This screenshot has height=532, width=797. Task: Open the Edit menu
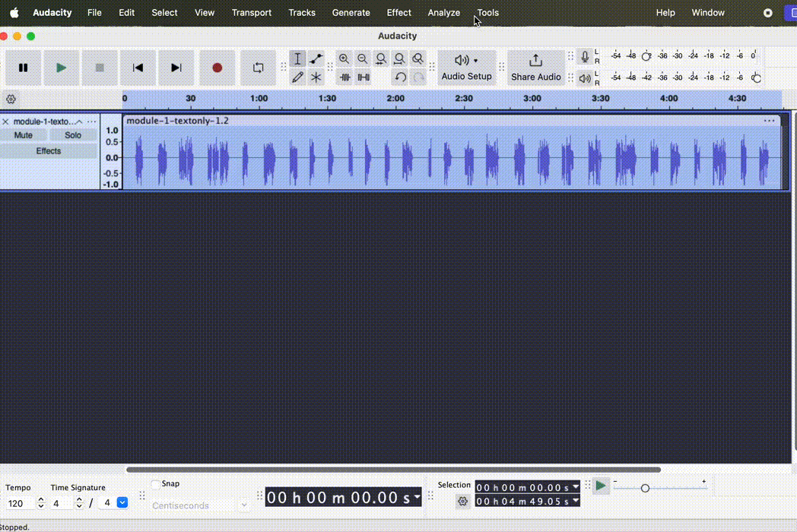tap(126, 13)
